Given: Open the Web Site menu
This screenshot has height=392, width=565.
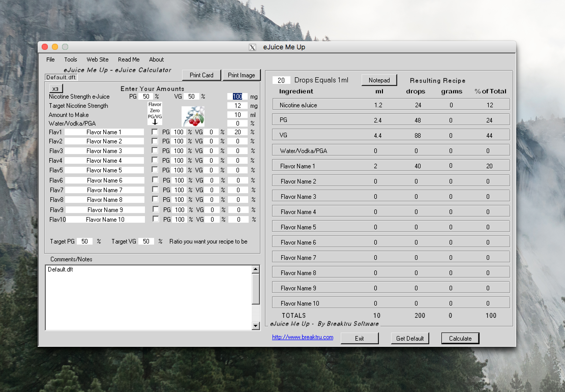Looking at the screenshot, I should (x=97, y=59).
